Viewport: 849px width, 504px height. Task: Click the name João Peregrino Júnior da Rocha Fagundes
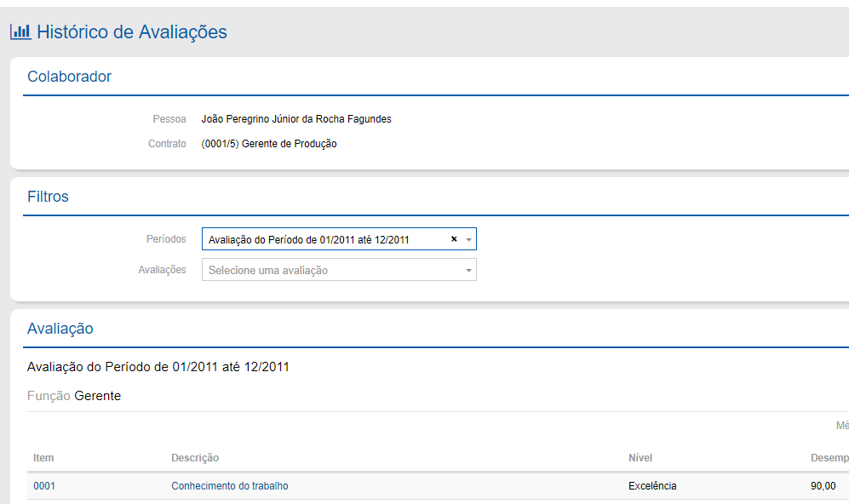coord(295,119)
